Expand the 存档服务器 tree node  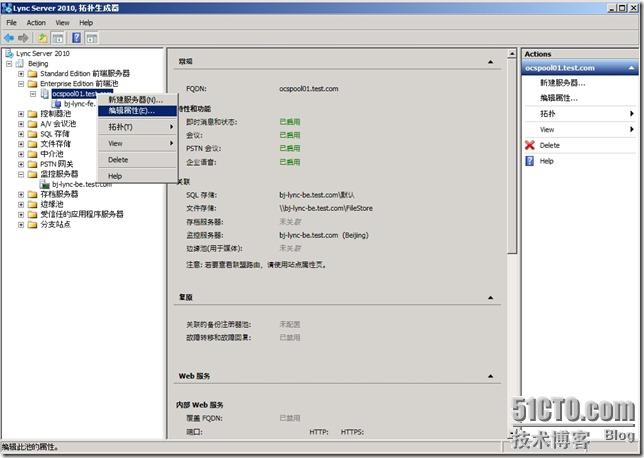pyautogui.click(x=21, y=194)
